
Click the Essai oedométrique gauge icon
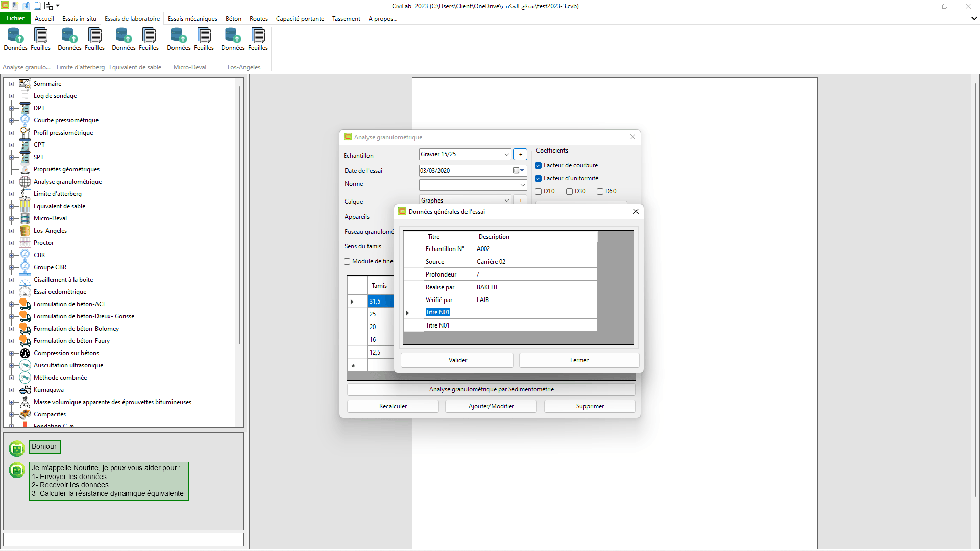(25, 292)
